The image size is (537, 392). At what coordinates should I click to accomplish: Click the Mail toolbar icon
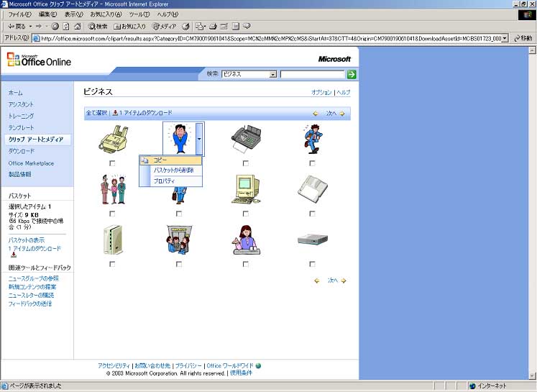click(201, 26)
